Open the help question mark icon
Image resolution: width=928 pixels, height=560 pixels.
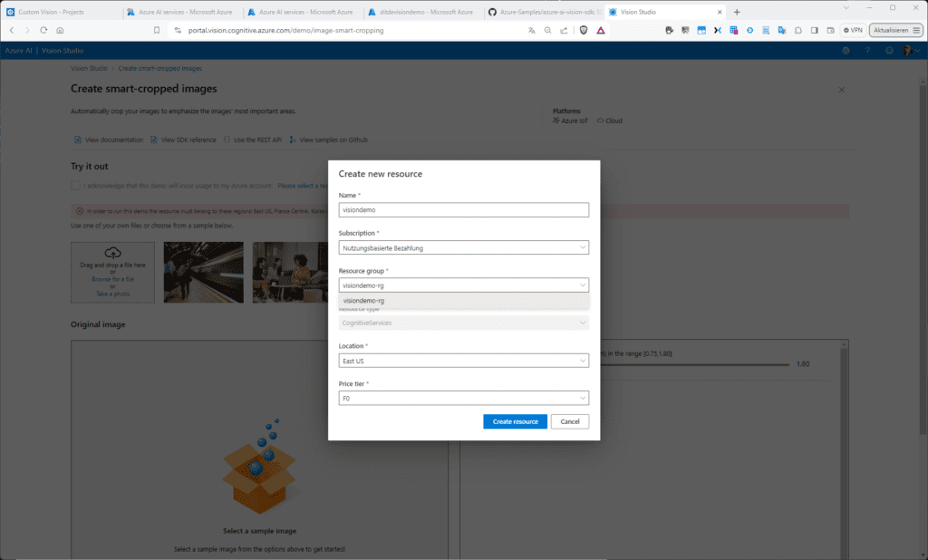click(867, 51)
